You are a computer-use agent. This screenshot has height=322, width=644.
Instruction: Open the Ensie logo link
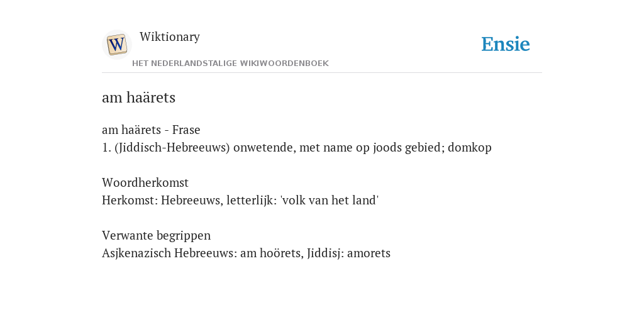505,44
